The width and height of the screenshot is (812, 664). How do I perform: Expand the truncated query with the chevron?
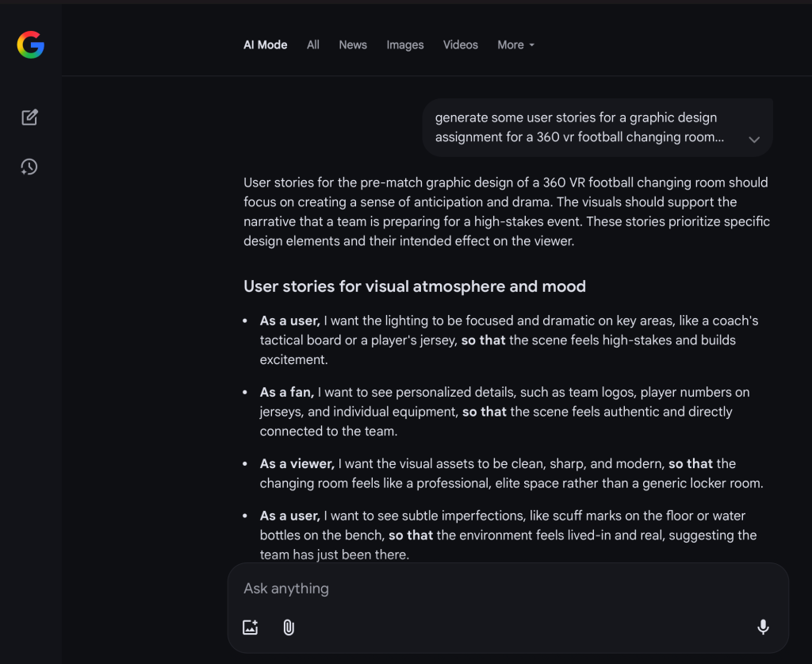[754, 140]
